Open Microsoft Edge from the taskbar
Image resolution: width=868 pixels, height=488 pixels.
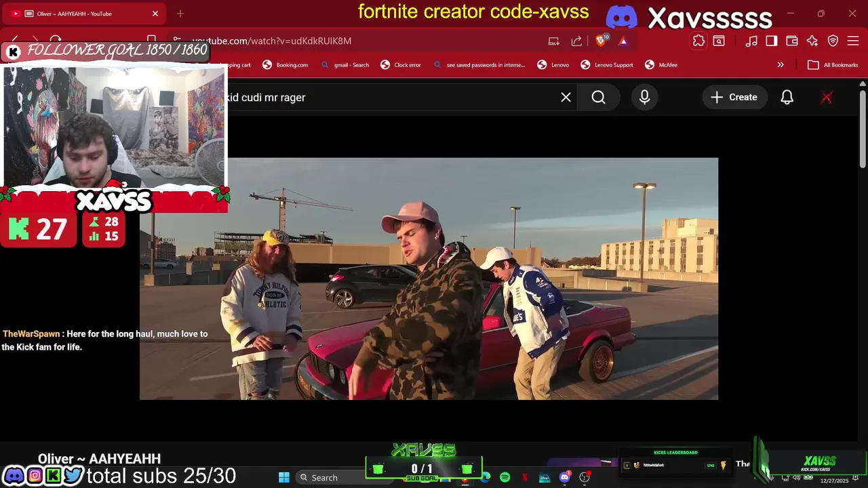[x=486, y=477]
